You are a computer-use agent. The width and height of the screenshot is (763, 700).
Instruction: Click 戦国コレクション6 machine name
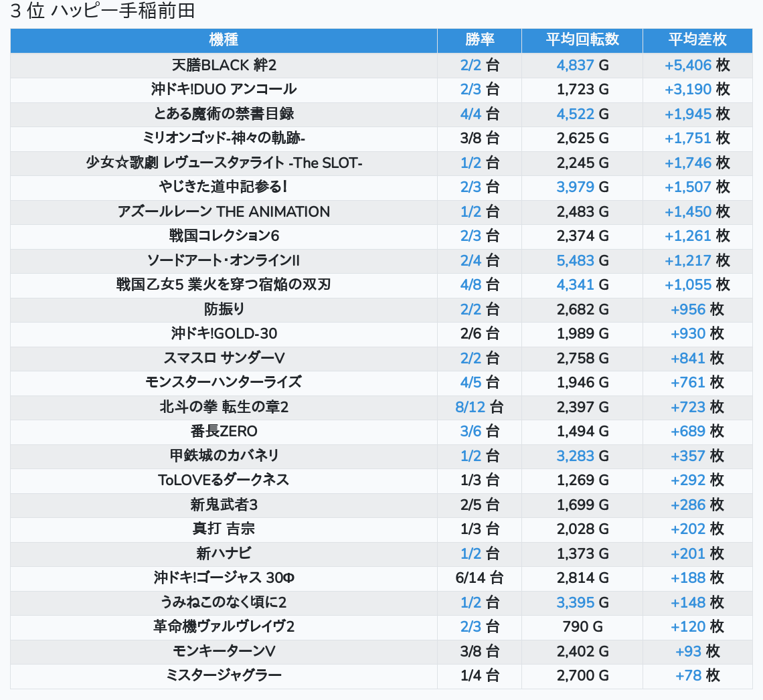(224, 236)
